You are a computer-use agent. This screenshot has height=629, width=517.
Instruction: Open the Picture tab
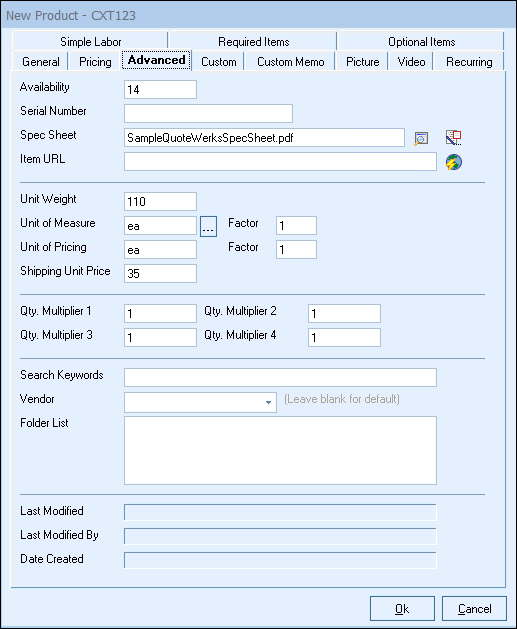coord(362,62)
